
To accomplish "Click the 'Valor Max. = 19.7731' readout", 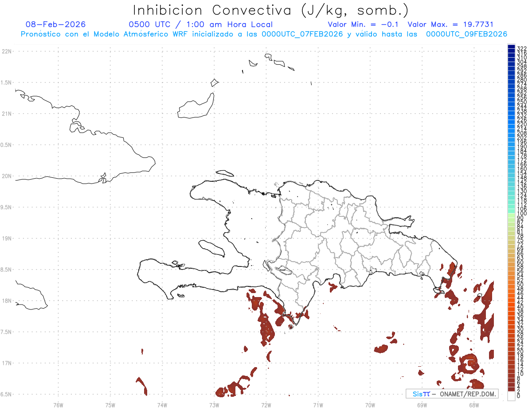I will tap(450, 24).
